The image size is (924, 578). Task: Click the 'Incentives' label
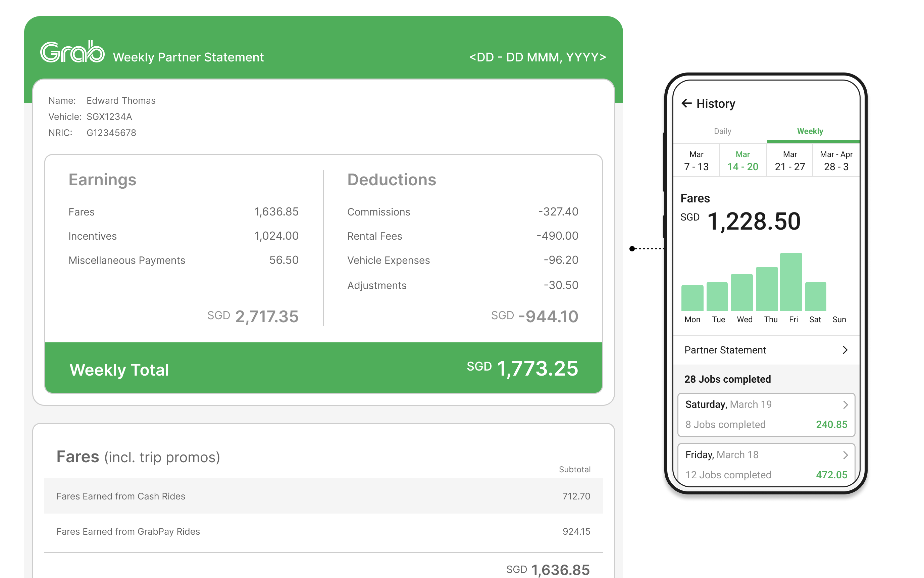click(93, 236)
